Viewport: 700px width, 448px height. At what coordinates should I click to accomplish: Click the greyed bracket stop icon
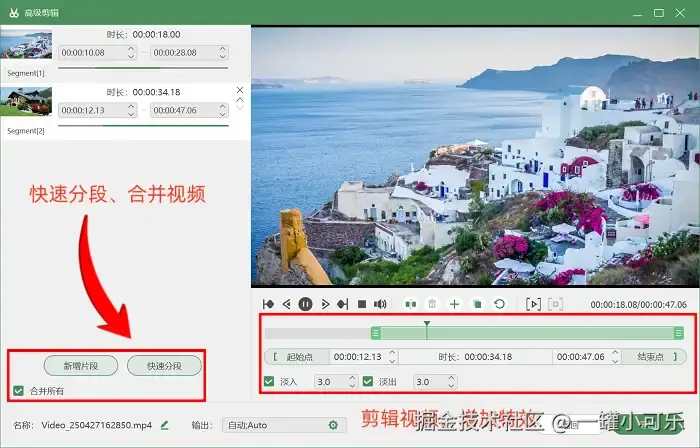tap(555, 304)
